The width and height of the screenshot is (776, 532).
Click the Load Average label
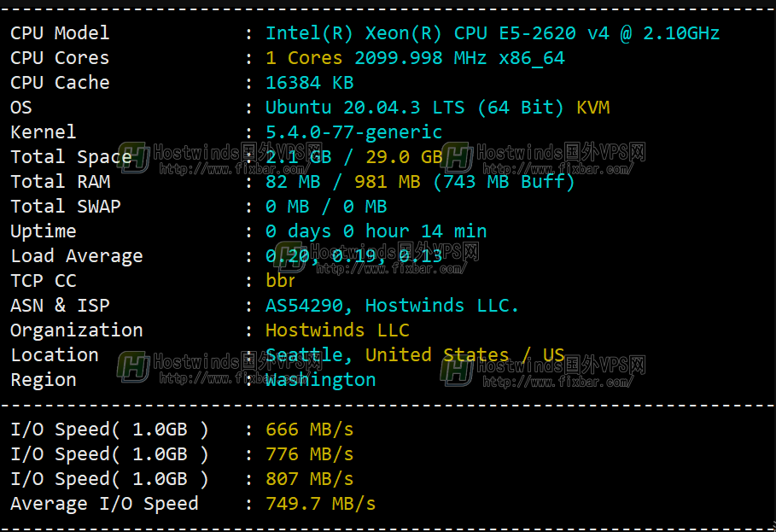coord(77,256)
